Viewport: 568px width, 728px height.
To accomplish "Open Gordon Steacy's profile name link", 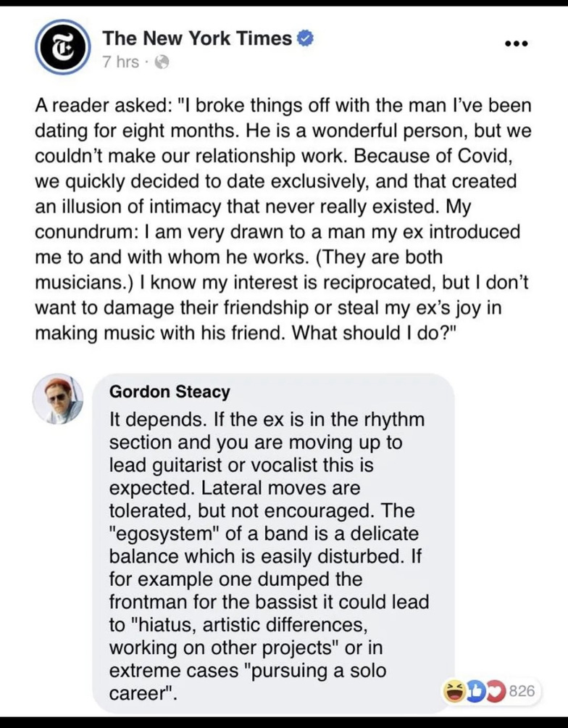I will click(169, 392).
